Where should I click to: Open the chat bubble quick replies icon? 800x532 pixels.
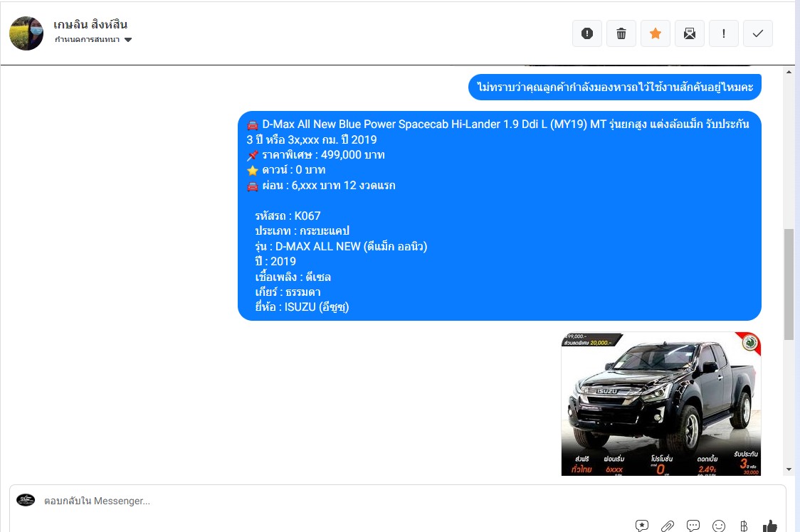pos(693,526)
